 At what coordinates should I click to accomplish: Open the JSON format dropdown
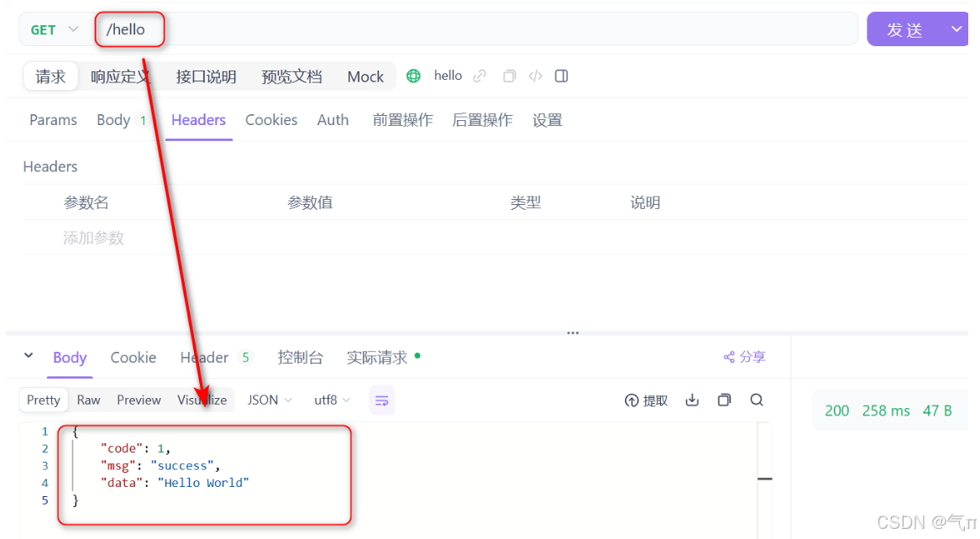point(270,400)
